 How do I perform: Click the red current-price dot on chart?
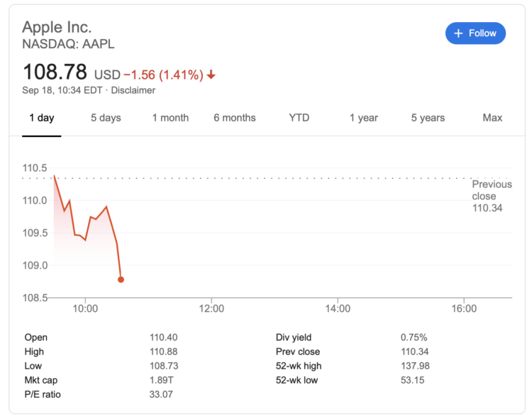pyautogui.click(x=121, y=279)
